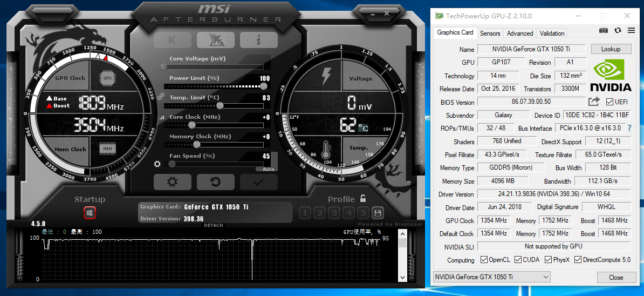
Task: Click the signal bars icon beside Core Clock
Action: pos(161,118)
